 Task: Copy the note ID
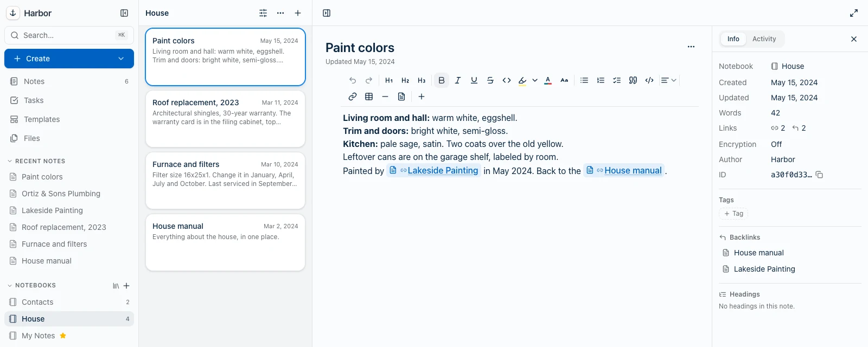tap(819, 175)
